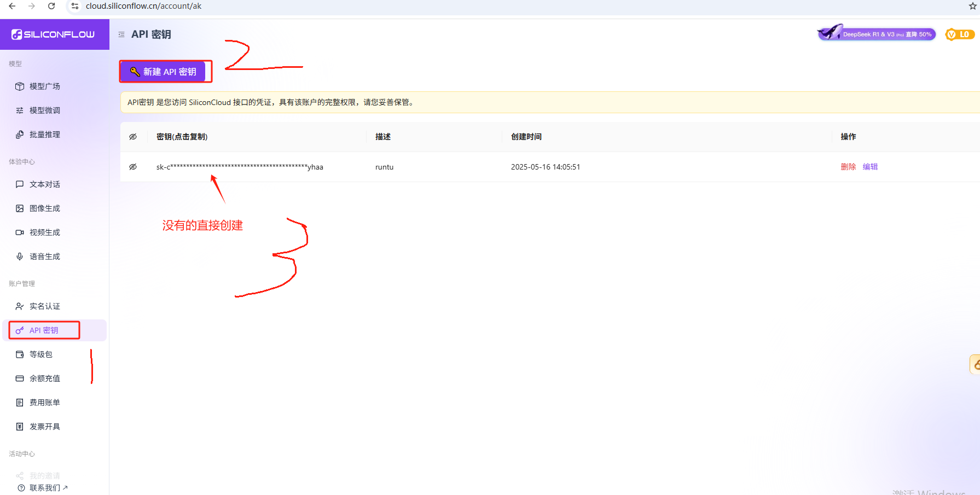
Task: Click the 新建 API 密钥 button
Action: tap(163, 72)
